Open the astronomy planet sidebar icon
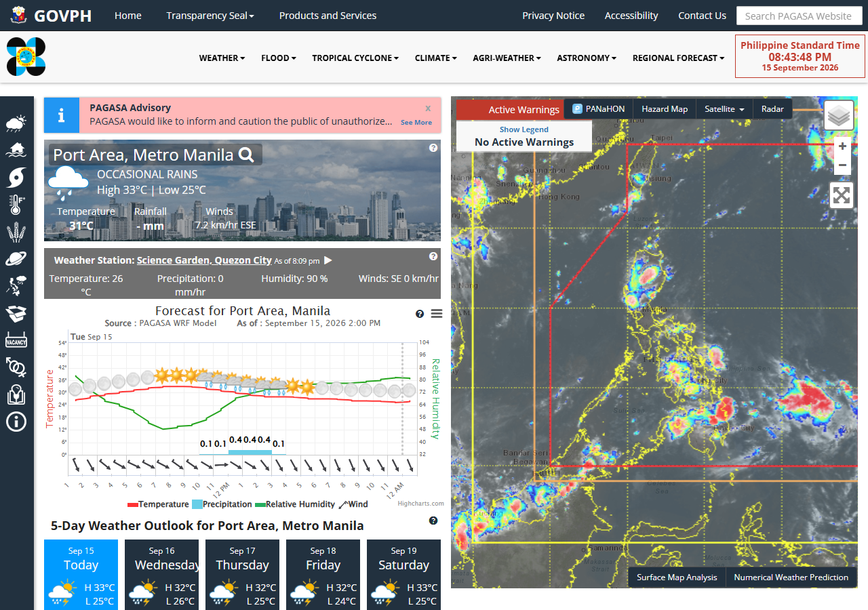Image resolution: width=868 pixels, height=610 pixels. (16, 259)
